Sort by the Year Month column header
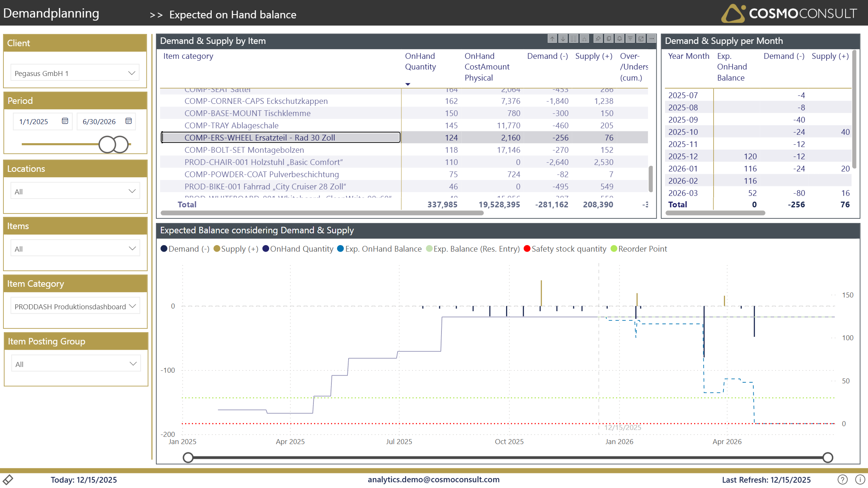Viewport: 868px width, 488px height. pyautogui.click(x=688, y=56)
